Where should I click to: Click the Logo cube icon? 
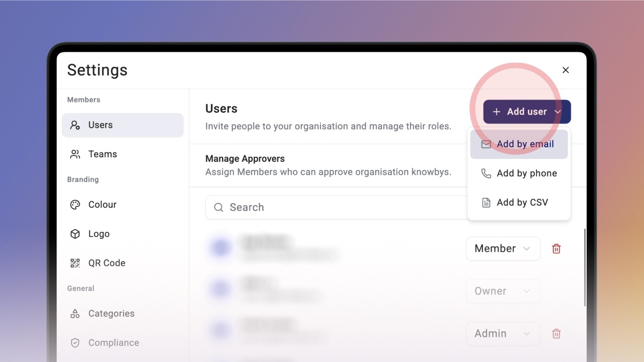(x=75, y=234)
